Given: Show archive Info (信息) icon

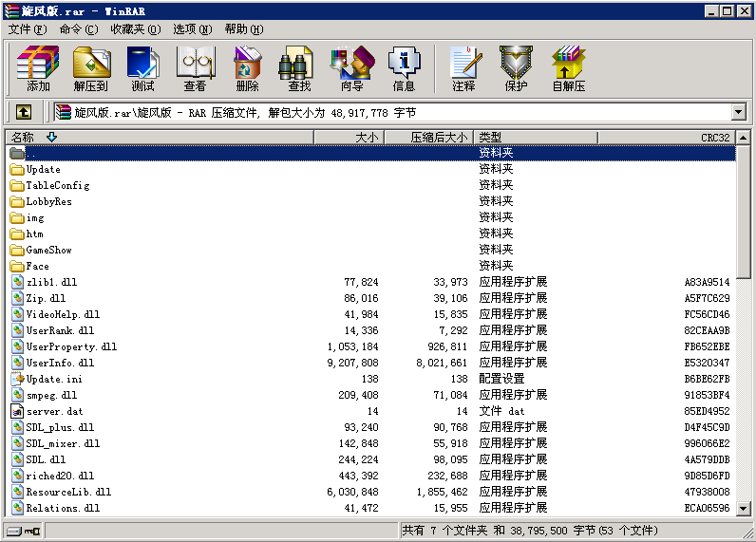Looking at the screenshot, I should pyautogui.click(x=404, y=68).
